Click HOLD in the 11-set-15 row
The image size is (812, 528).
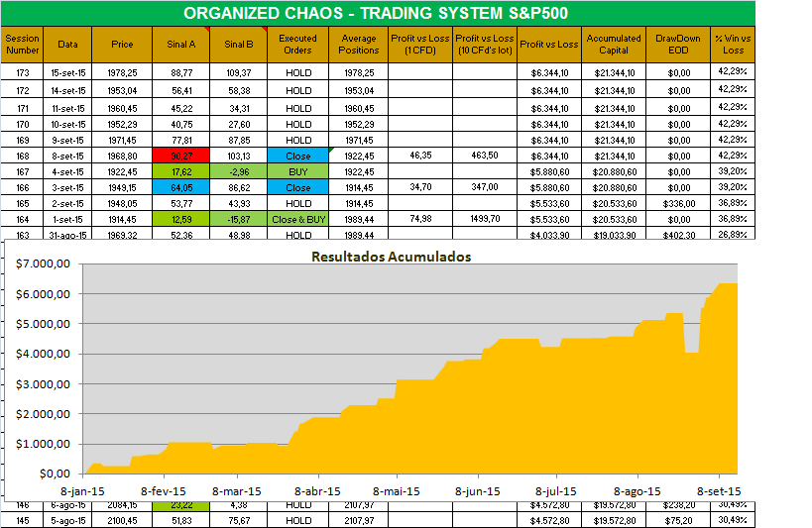pyautogui.click(x=298, y=108)
